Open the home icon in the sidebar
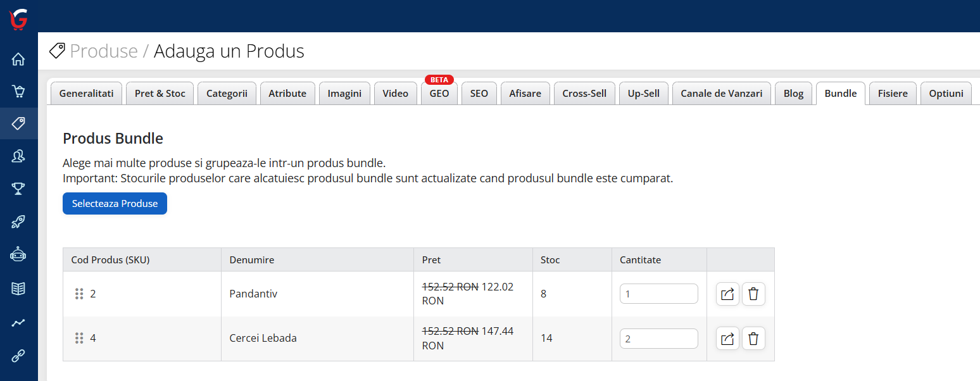This screenshot has height=381, width=980. click(18, 59)
